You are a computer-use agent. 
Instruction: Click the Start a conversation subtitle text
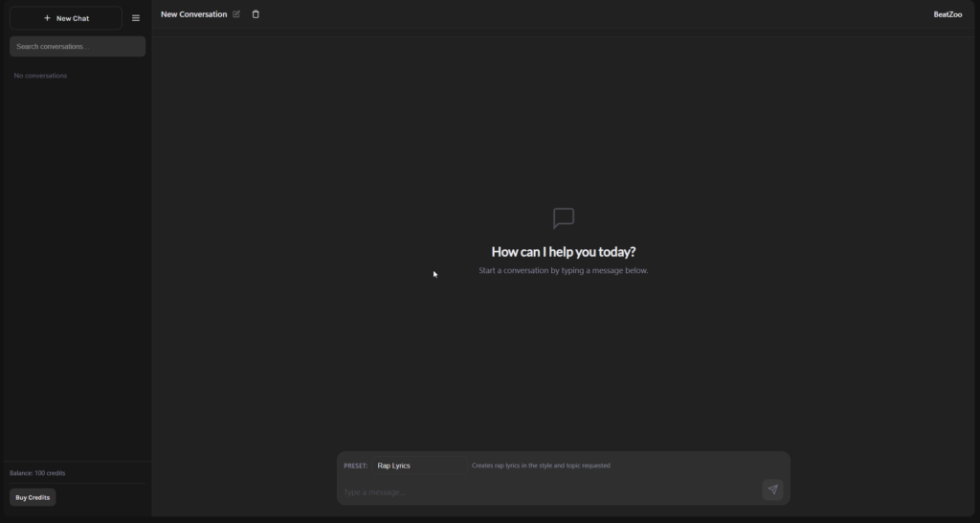click(563, 271)
